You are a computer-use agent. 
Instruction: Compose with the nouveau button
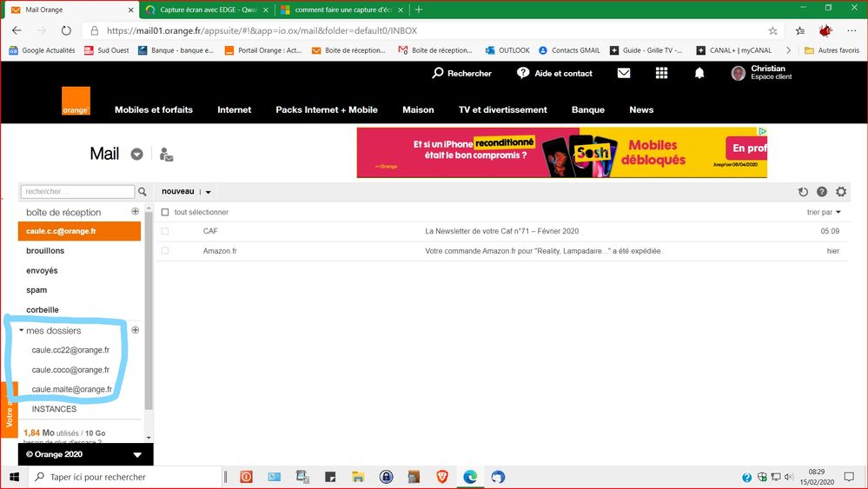pyautogui.click(x=178, y=191)
